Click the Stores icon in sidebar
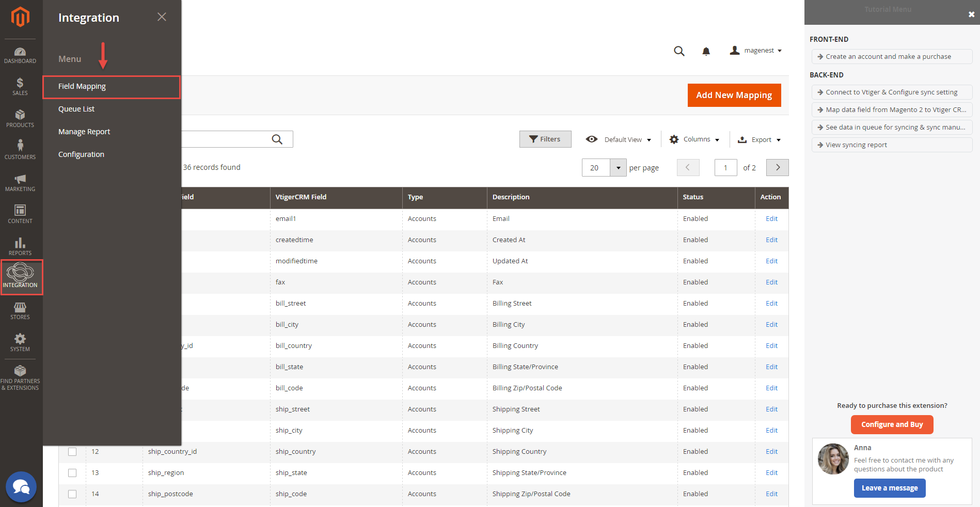The image size is (980, 507). pos(20,310)
